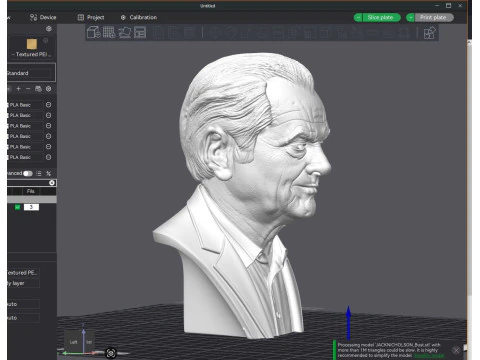Screen dimensions: 480x360
Task: Click the percent icon beside Advanced toggle
Action: [49, 173]
